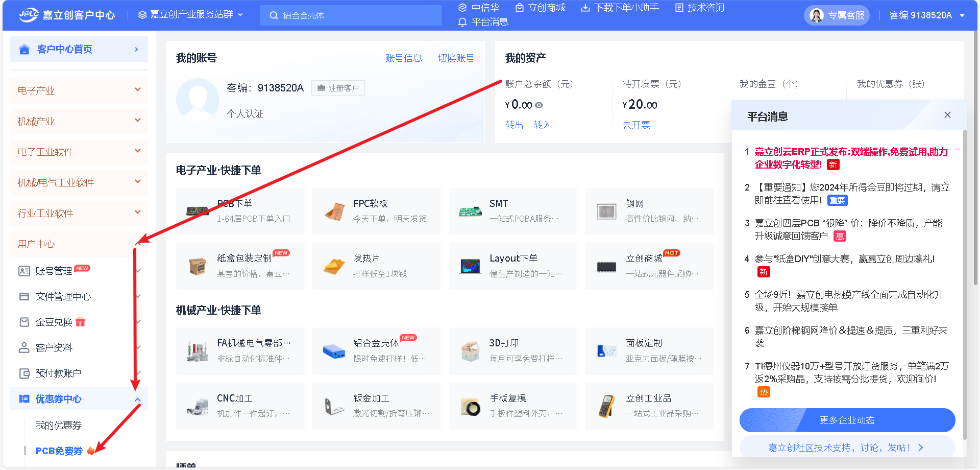Select 我的优惠券 in the sidebar
The height and width of the screenshot is (470, 980).
(58, 425)
